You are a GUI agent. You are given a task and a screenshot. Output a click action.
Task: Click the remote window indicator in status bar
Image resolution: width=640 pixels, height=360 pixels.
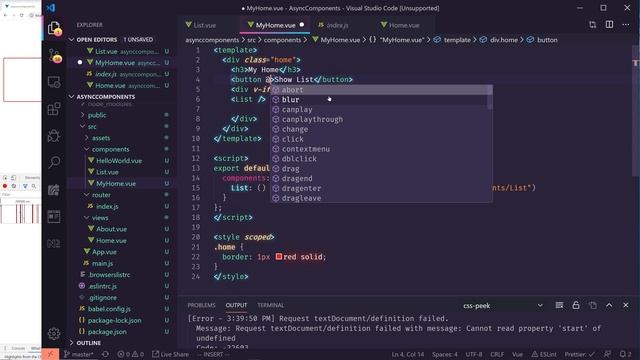(50, 354)
